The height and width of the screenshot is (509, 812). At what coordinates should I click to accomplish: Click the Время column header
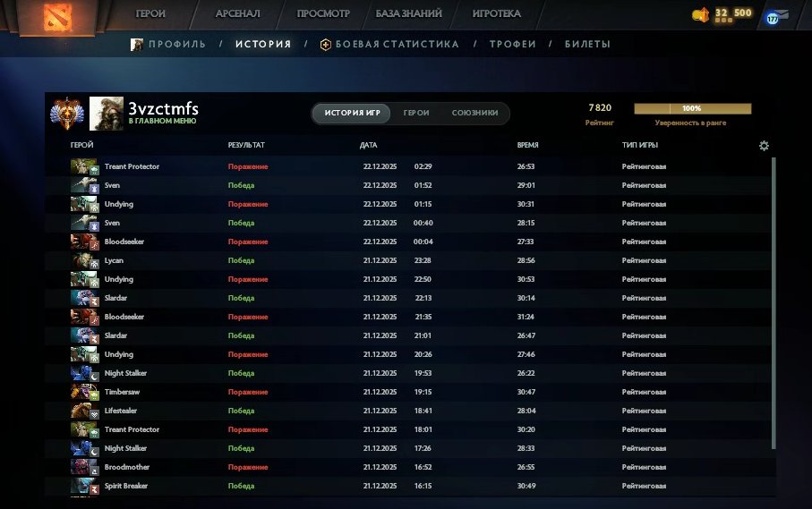(527, 145)
